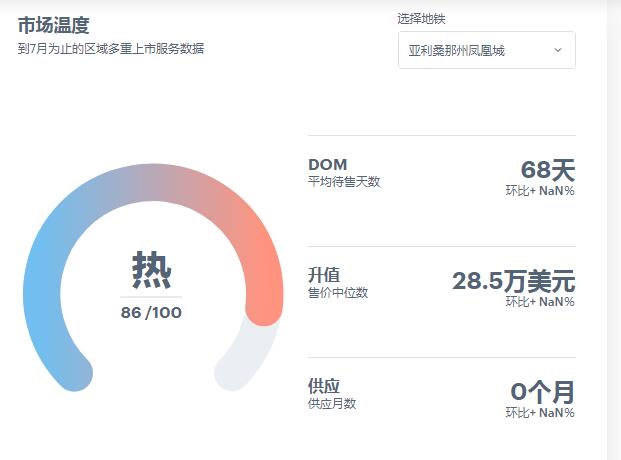
Task: Select the 供应 metric title
Action: click(325, 386)
